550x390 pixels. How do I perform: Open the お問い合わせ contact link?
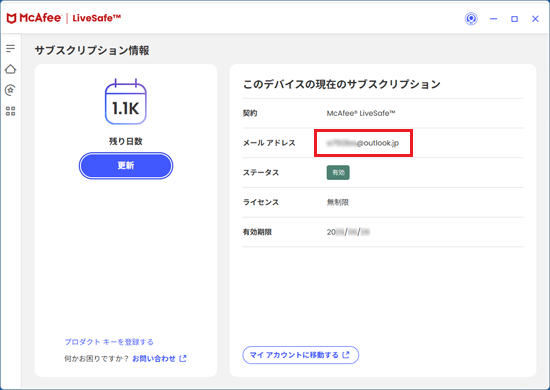click(x=159, y=358)
